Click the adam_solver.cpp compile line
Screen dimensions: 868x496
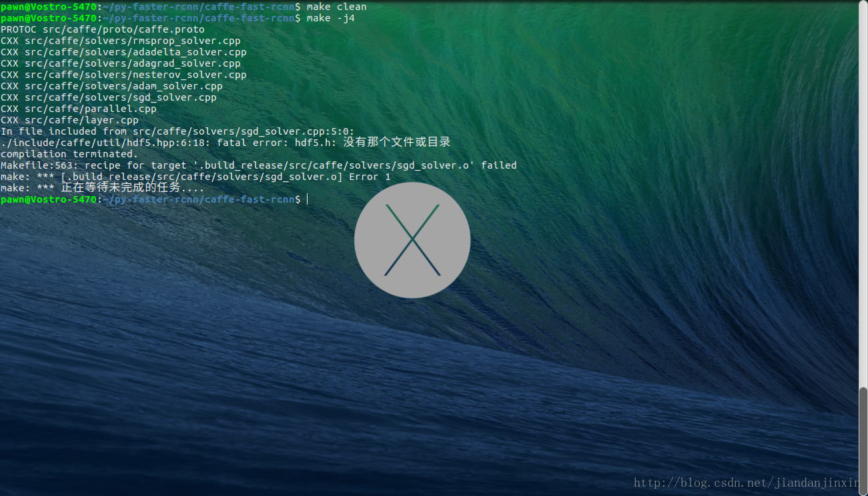pyautogui.click(x=111, y=86)
